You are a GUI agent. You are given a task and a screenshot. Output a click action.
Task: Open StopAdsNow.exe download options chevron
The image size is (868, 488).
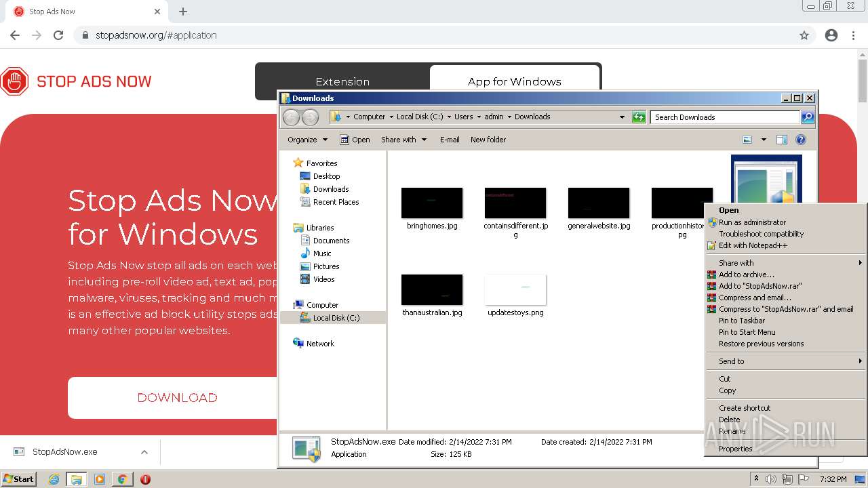pos(144,452)
